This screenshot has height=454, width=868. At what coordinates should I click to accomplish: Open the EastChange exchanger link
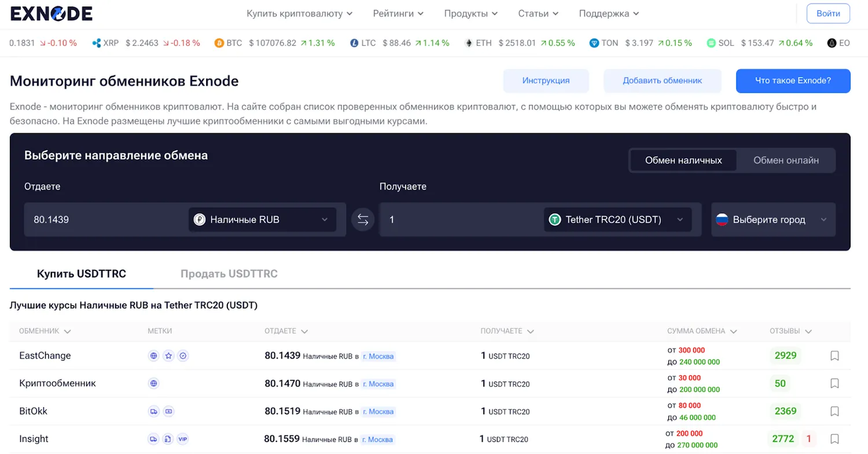tap(45, 356)
